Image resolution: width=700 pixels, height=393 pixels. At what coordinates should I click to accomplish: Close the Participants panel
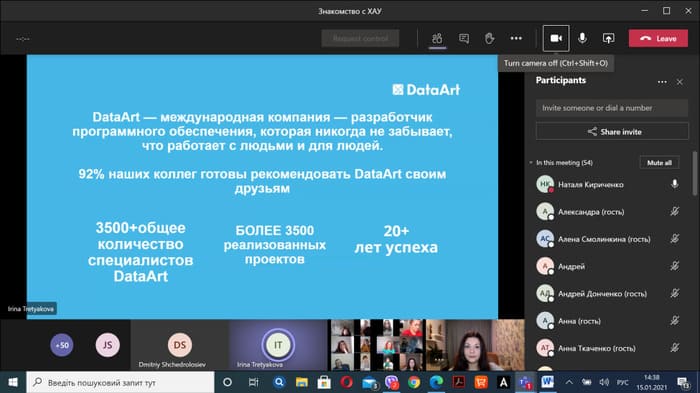(679, 82)
